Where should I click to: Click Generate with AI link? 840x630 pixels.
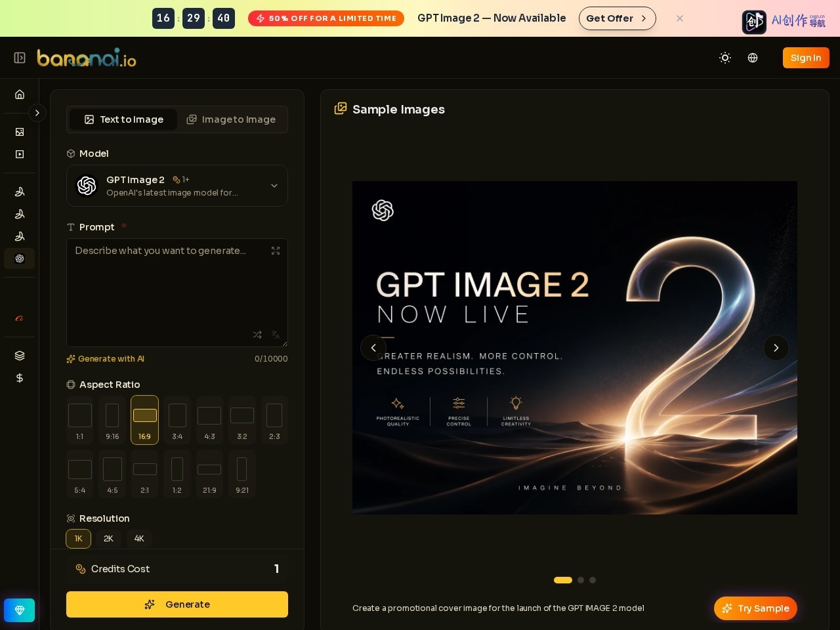click(x=105, y=359)
